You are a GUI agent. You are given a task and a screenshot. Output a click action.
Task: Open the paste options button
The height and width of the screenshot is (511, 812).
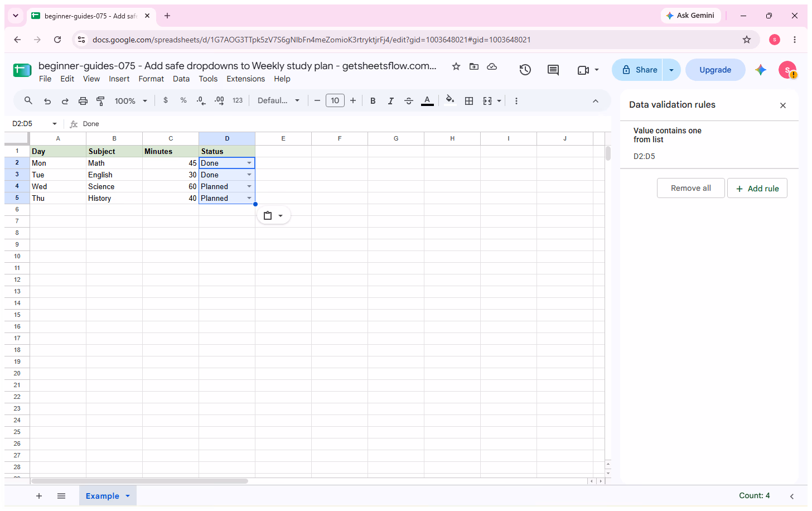tap(274, 215)
